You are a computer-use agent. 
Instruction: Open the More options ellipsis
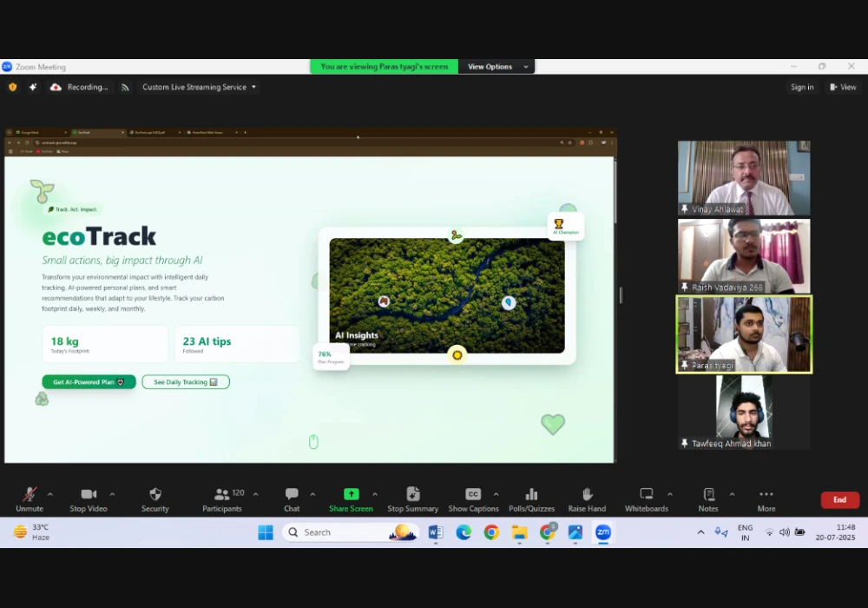pyautogui.click(x=766, y=494)
